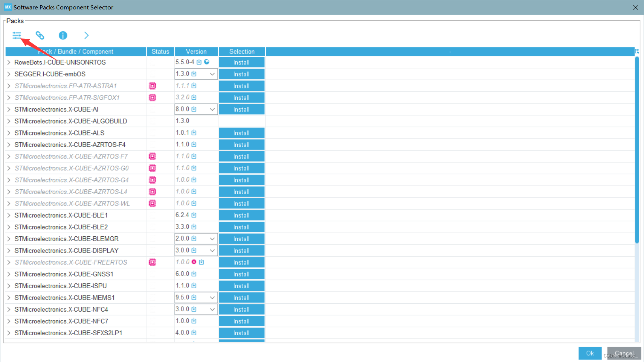Click the download icon for X-CUBE-SFXS2LP1 version
Image resolution: width=644 pixels, height=362 pixels.
[x=194, y=332]
